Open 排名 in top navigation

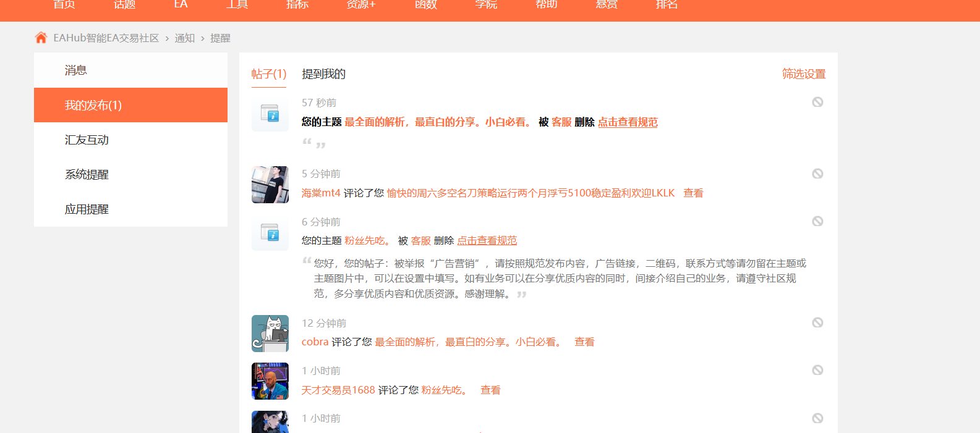(667, 5)
